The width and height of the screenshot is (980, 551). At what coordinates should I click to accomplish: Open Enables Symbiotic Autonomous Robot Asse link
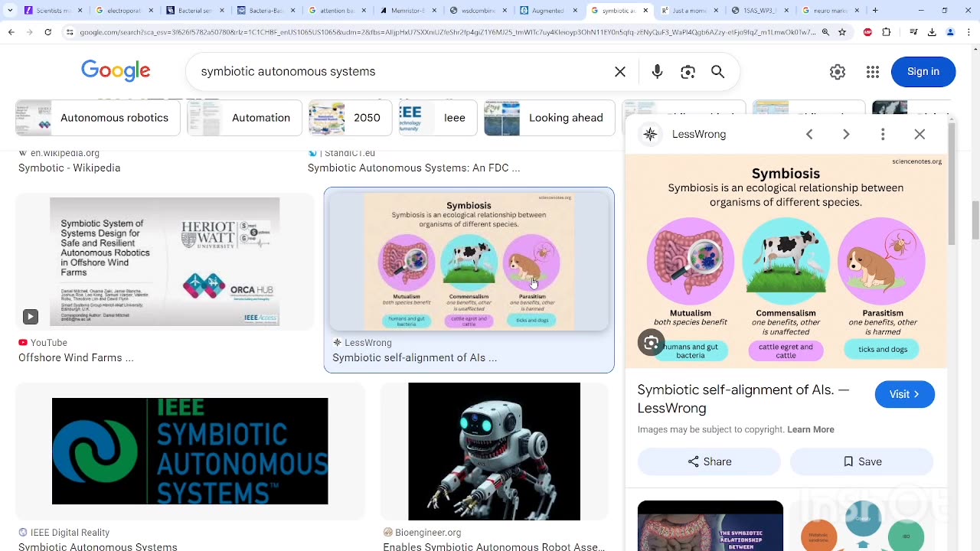494,546
